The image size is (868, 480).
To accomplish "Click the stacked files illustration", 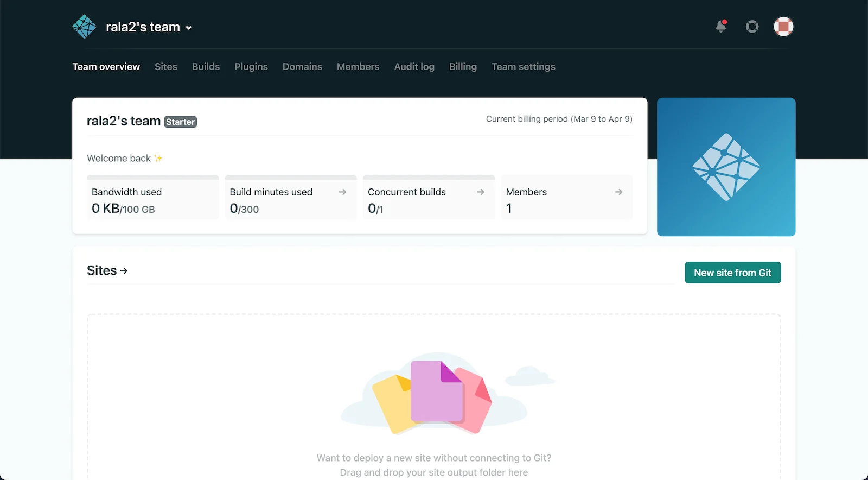I will (432, 396).
